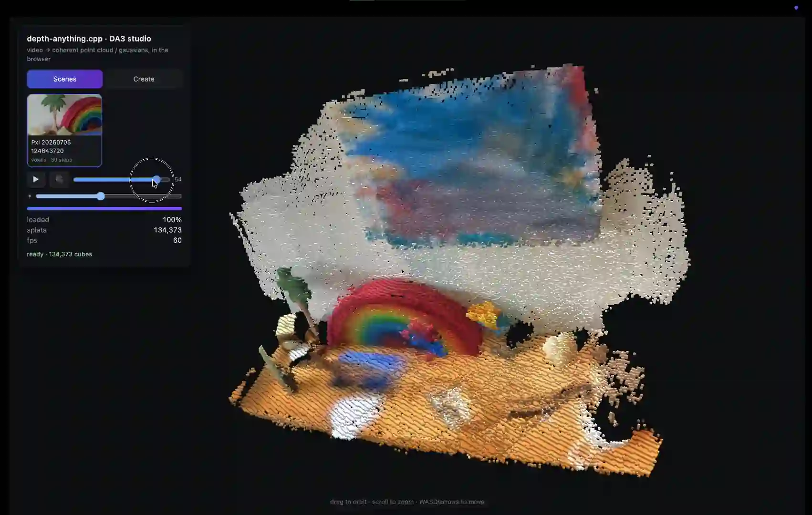Screen dimensions: 812x515
Task: Click the purple loading progress bar
Action: [x=104, y=208]
